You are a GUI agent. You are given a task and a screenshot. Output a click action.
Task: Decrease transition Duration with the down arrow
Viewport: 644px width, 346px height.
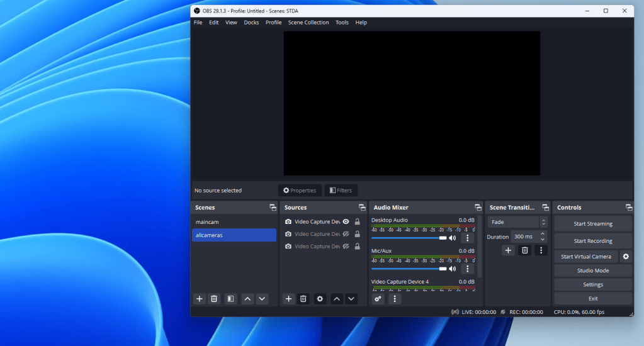point(543,239)
